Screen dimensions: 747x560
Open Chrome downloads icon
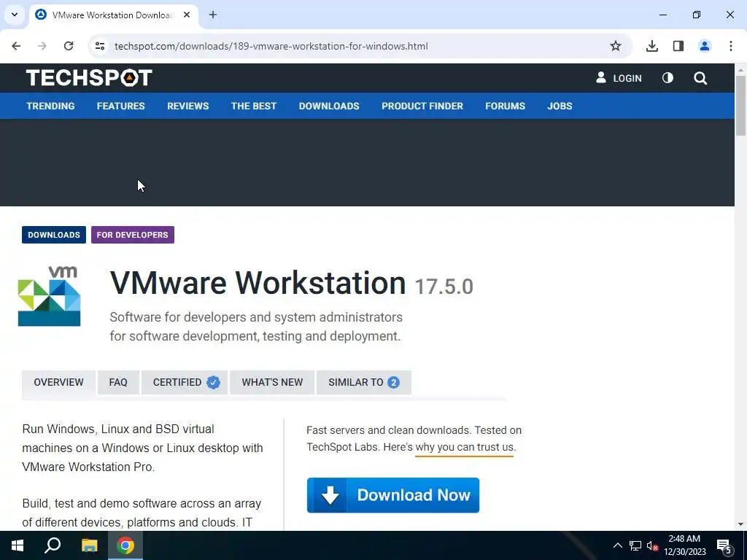pos(652,46)
